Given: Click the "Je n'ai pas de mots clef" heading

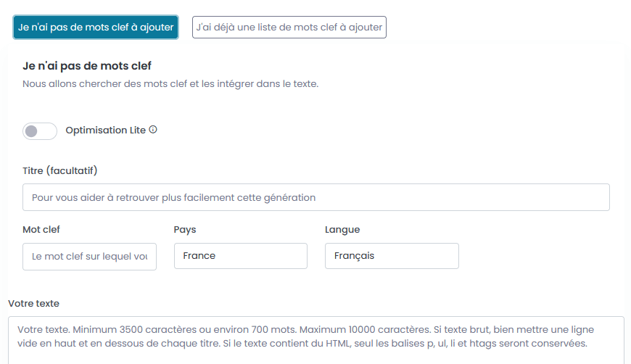Looking at the screenshot, I should pos(87,66).
